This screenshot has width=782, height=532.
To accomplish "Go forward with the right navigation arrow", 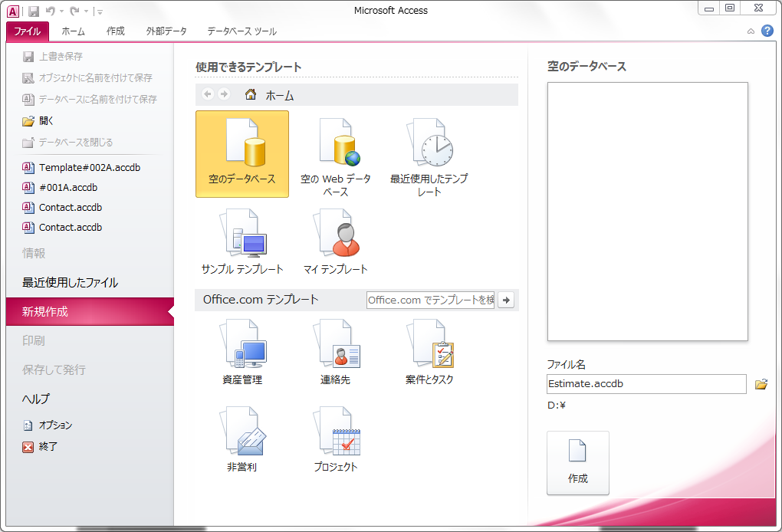I will 224,94.
